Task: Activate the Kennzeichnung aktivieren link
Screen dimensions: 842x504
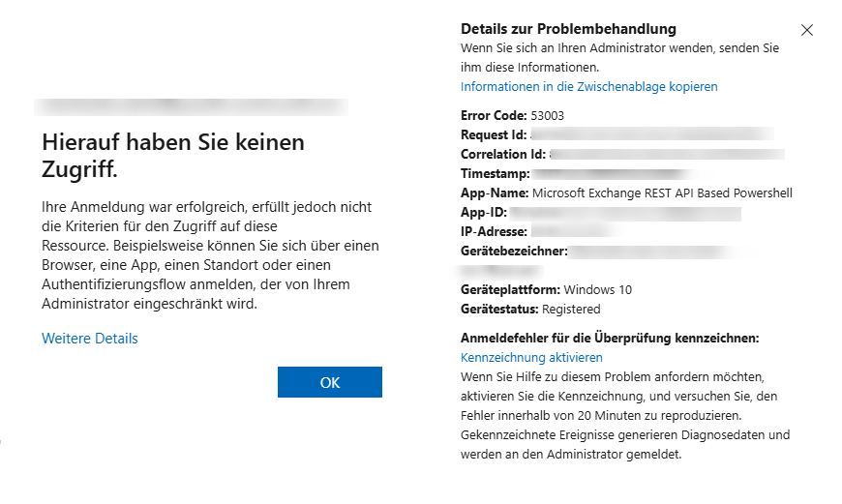Action: [531, 357]
